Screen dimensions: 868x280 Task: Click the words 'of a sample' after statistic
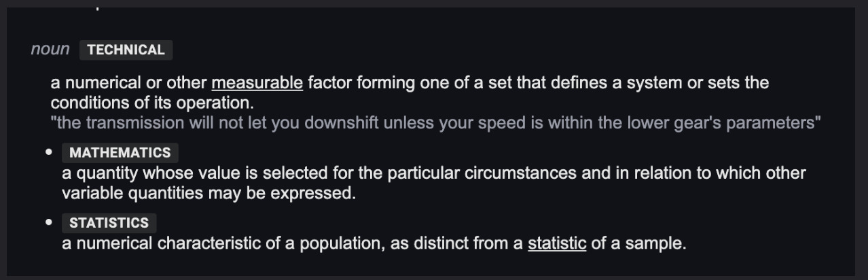636,243
